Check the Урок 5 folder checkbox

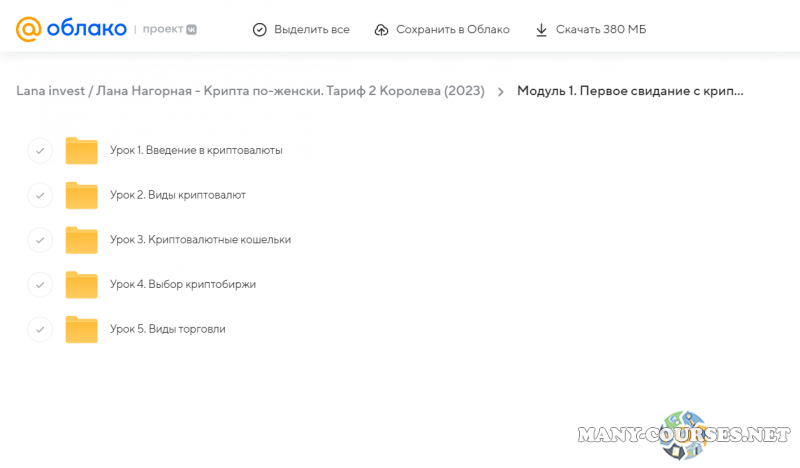pos(40,329)
